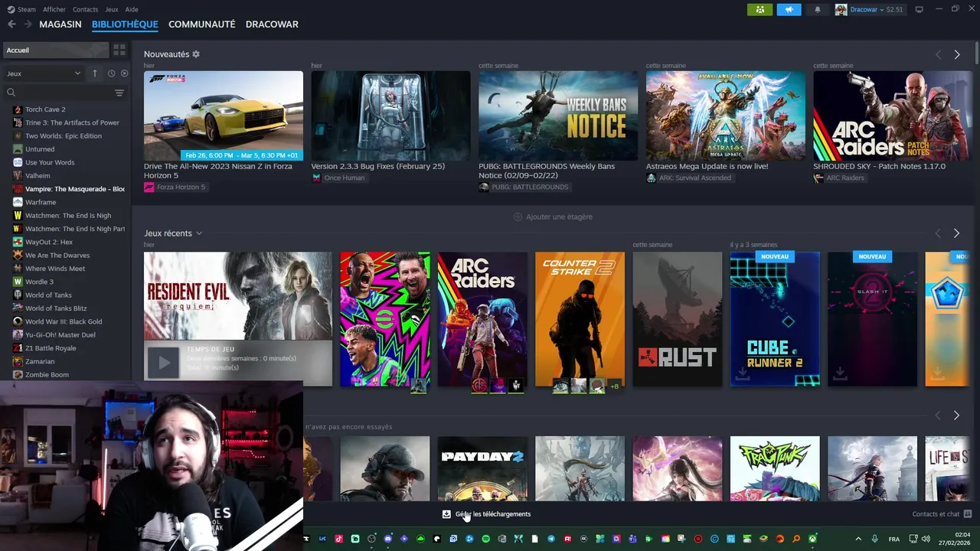Click the Accueil library home button
Screen dimensions: 980x551
point(55,50)
